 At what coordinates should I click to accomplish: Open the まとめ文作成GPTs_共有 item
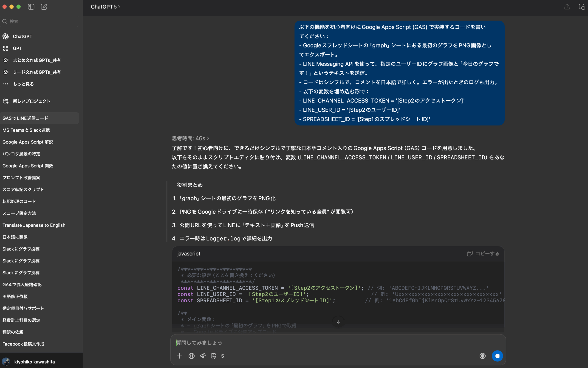coord(37,60)
